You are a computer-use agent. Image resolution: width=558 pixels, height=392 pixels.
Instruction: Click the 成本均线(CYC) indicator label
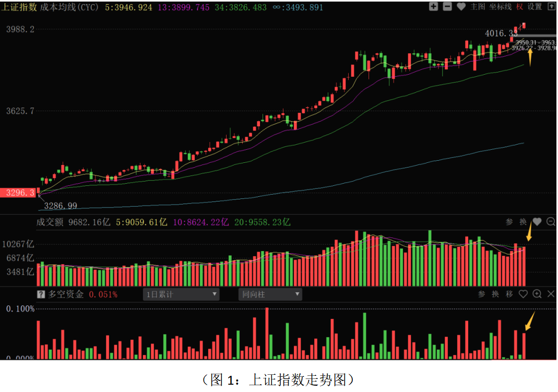pos(69,7)
